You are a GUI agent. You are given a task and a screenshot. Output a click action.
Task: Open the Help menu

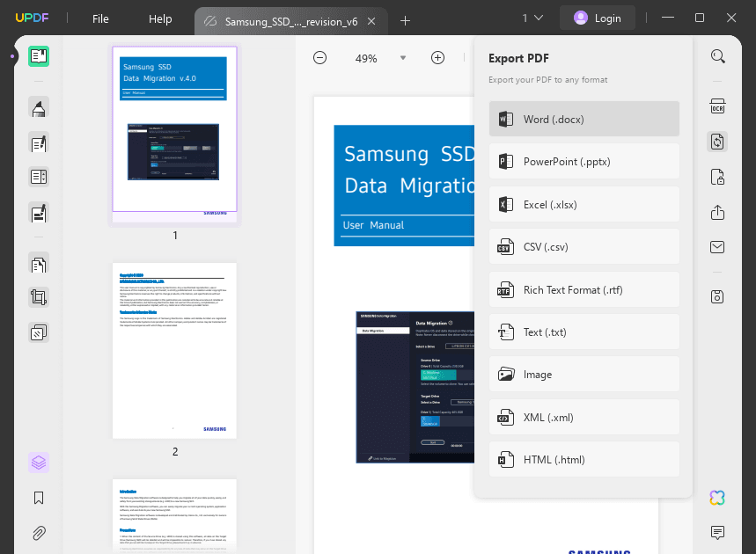coord(160,18)
